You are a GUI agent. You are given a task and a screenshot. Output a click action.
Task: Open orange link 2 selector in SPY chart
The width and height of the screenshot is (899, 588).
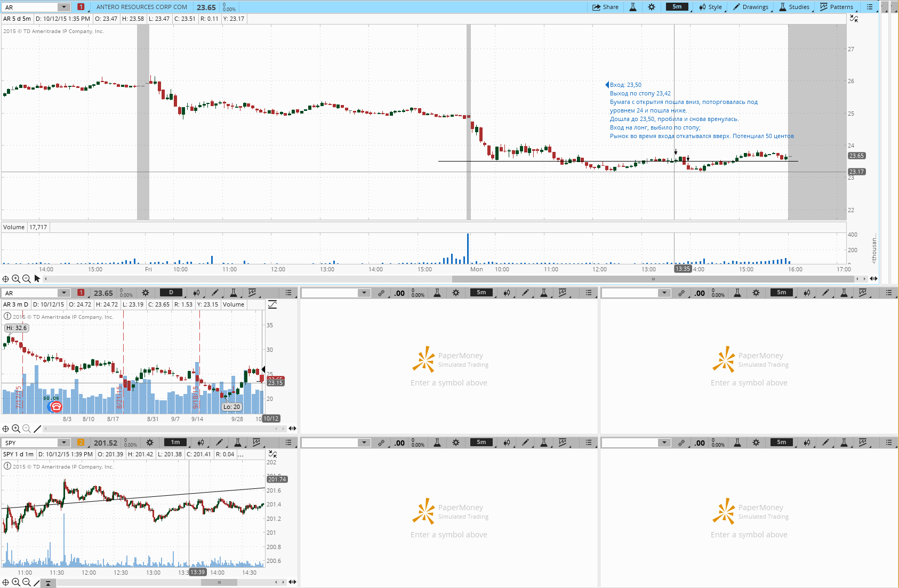[x=81, y=442]
